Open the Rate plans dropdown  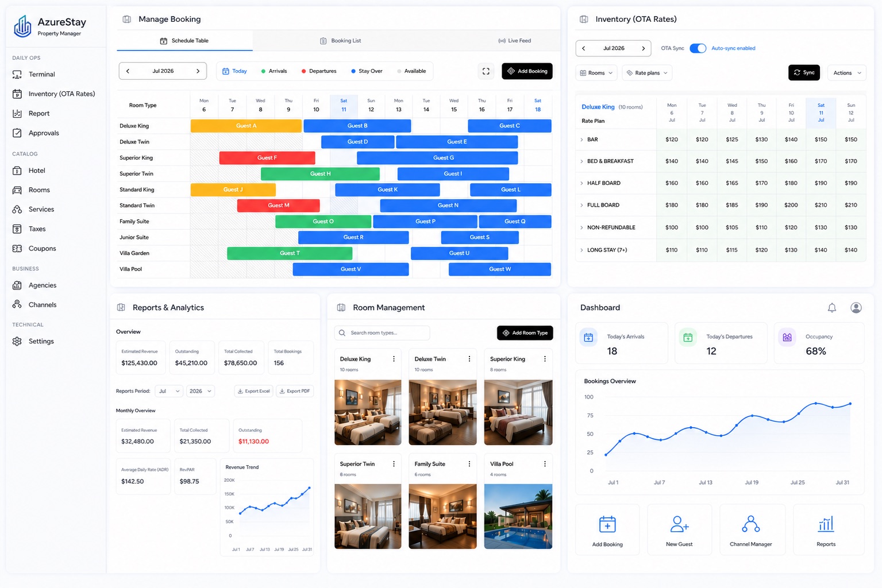(647, 73)
